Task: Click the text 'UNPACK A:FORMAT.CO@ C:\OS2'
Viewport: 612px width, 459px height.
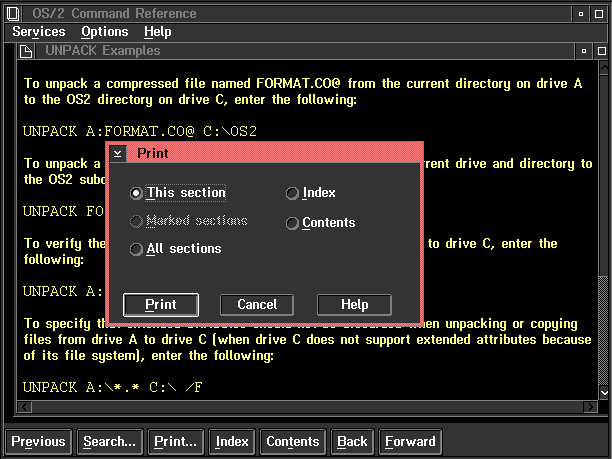Action: tap(140, 132)
